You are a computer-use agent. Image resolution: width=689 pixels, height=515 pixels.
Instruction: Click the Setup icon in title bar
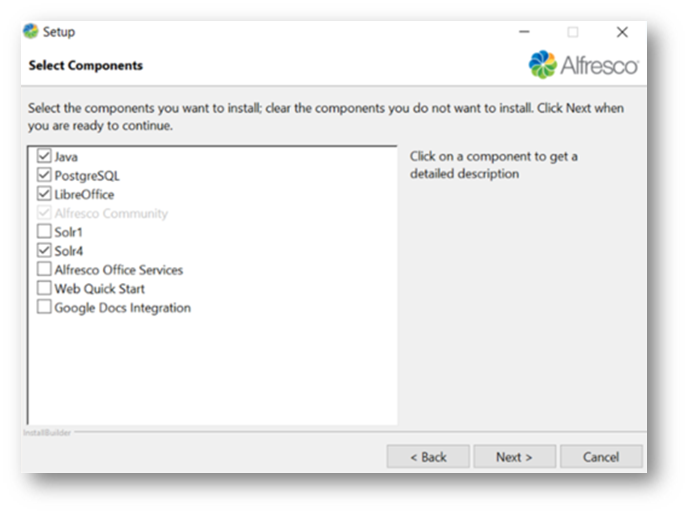tap(31, 32)
